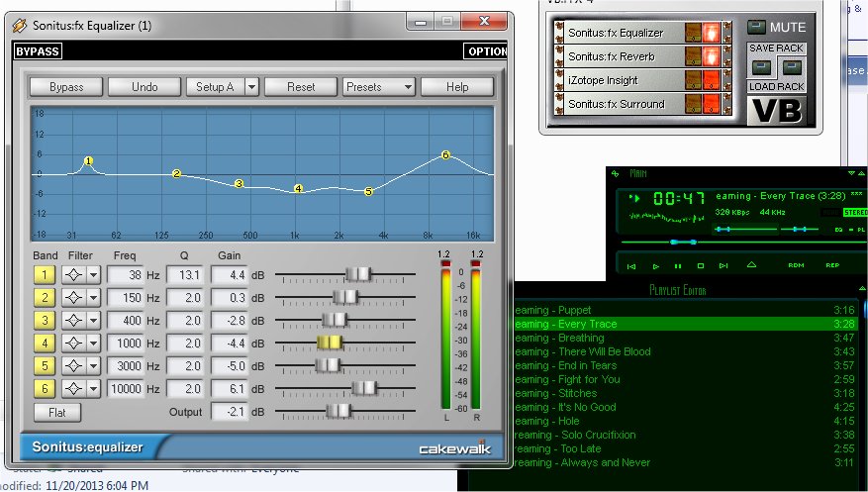Open the Presets dropdown

pyautogui.click(x=379, y=87)
